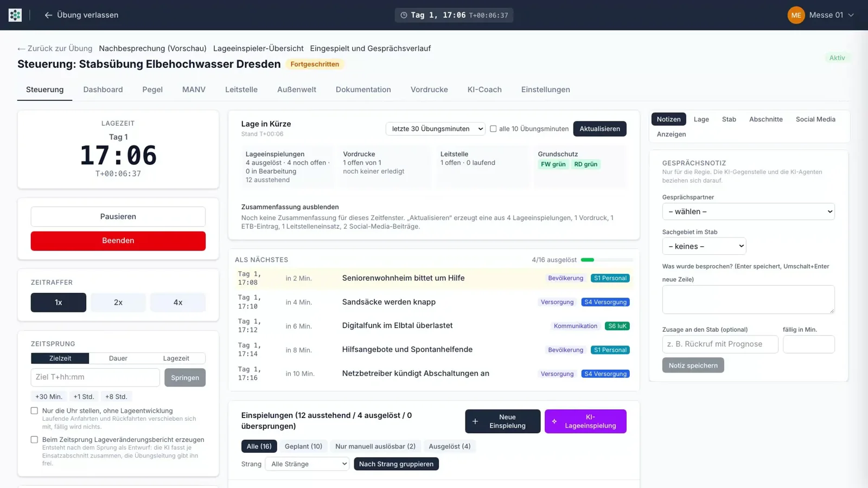This screenshot has height=488, width=868.
Task: Click the red Beenden button
Action: (118, 241)
